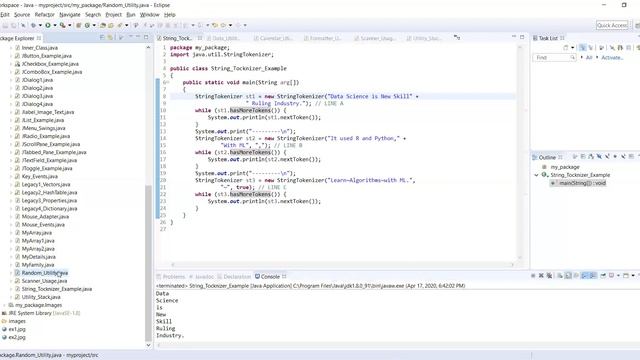Open the Source menu

pos(22,15)
